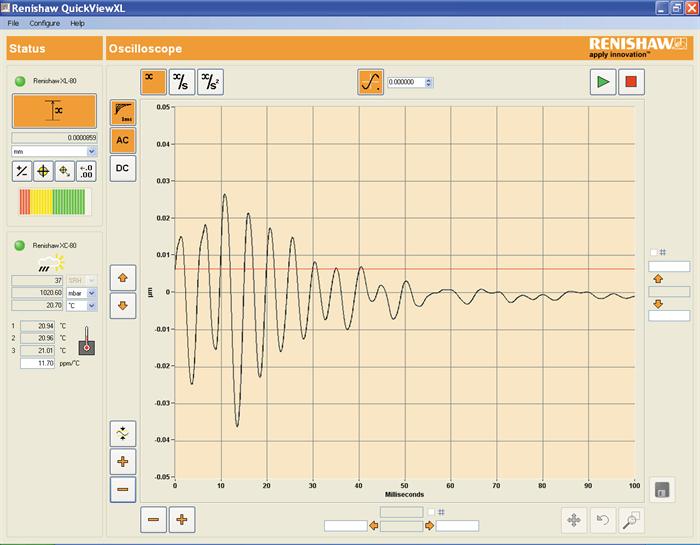Toggle the rising-edge trigger icon
Image resolution: width=700 pixels, height=545 pixels.
pyautogui.click(x=370, y=82)
